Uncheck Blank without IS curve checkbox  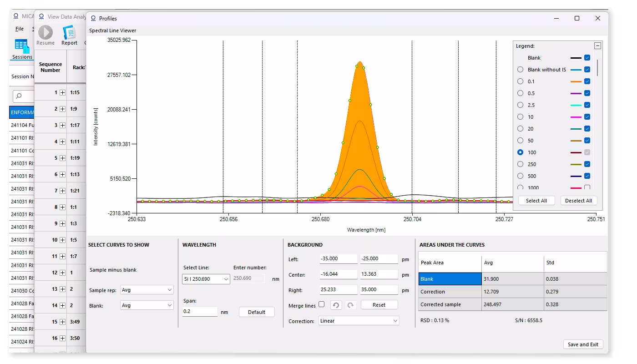click(587, 70)
